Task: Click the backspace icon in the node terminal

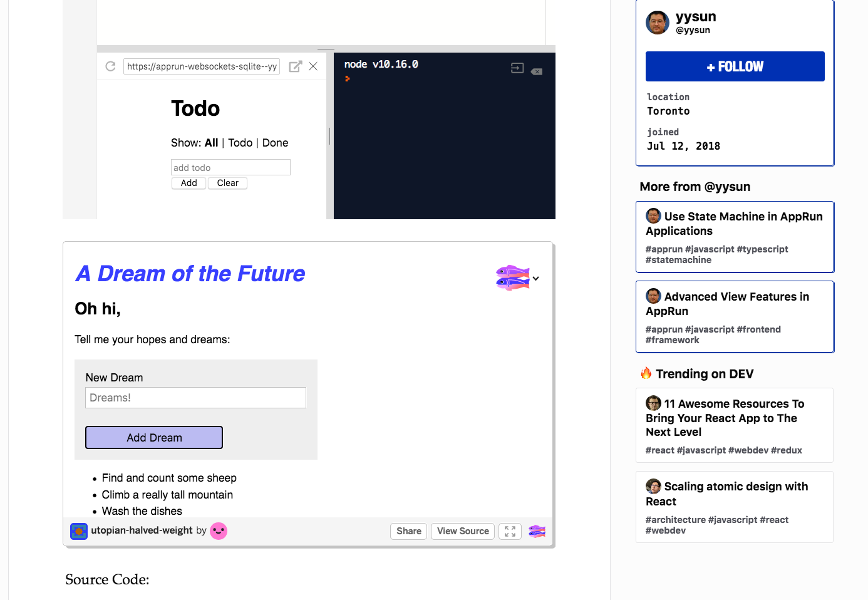Action: [x=536, y=71]
